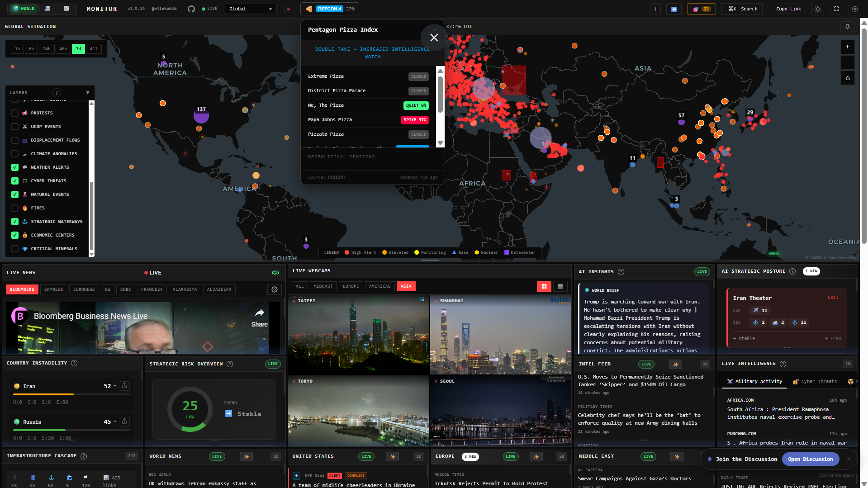This screenshot has height=488, width=868.
Task: Open the GitHub repository icon
Action: click(x=191, y=9)
